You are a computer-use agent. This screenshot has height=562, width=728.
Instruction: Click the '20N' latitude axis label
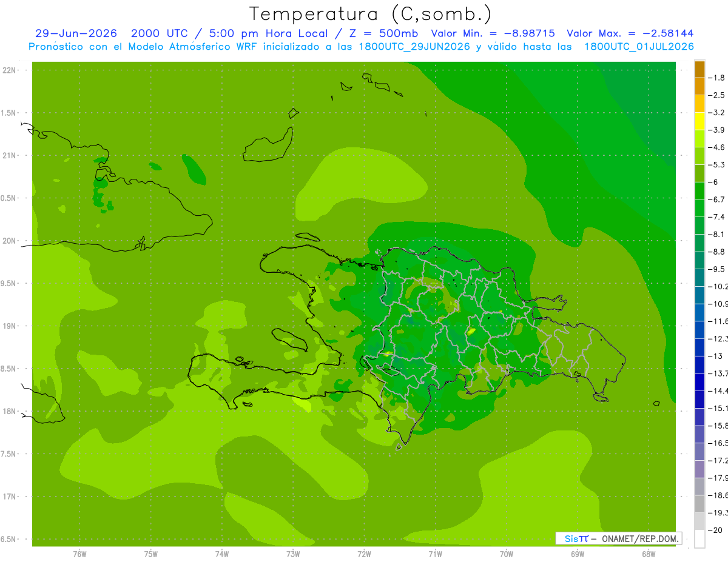click(x=10, y=241)
